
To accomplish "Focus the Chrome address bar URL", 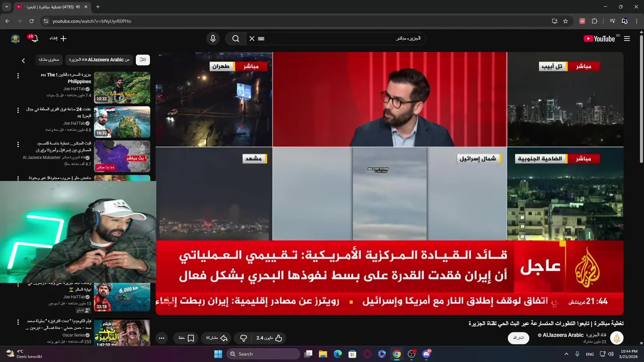I will coord(92,21).
